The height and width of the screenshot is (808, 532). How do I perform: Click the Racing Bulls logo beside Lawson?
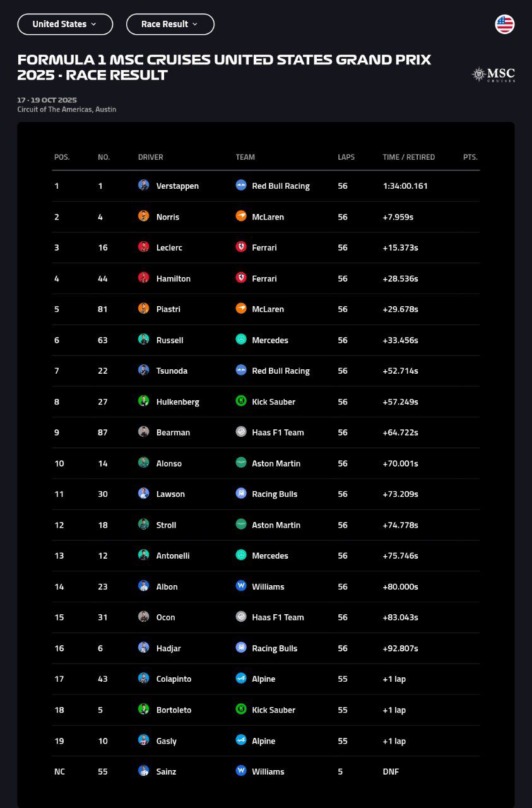click(x=241, y=494)
